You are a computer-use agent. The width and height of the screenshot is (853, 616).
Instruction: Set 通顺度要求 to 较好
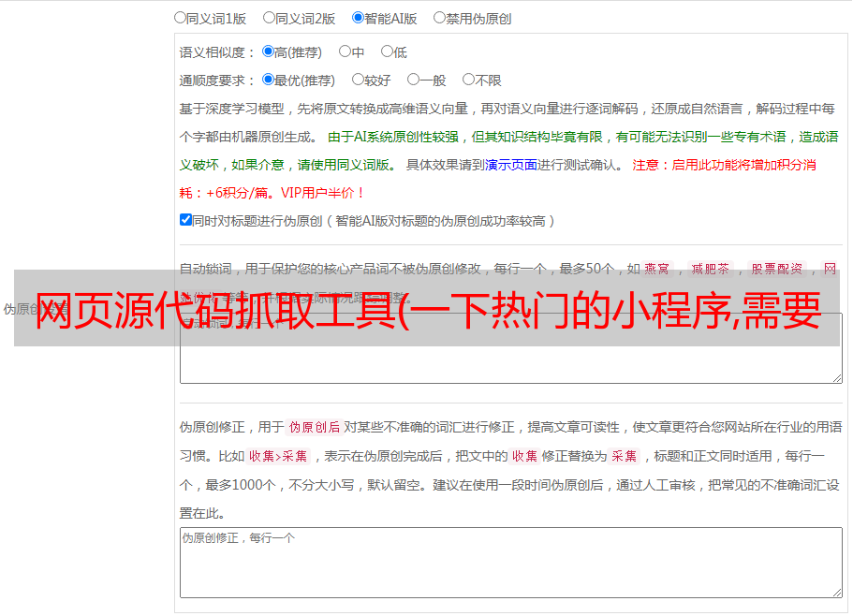[358, 80]
